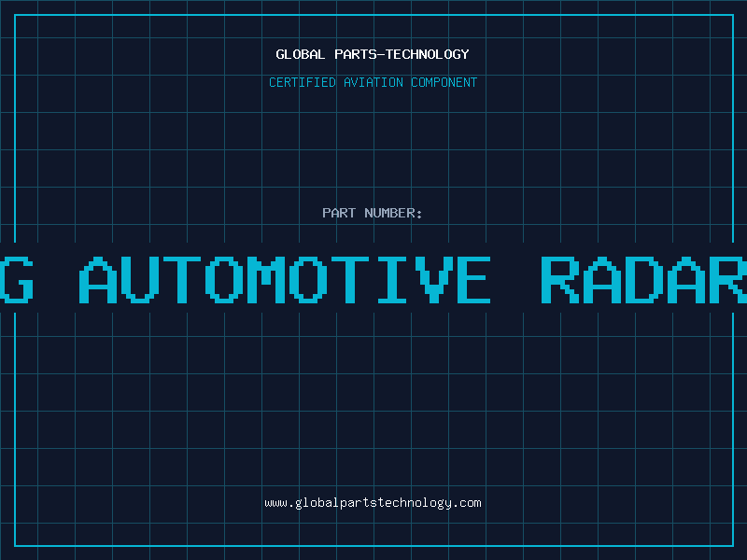The image size is (747, 560).
Task: Click the word PARTS-TECHNOLOGY in the header
Action: [402, 54]
